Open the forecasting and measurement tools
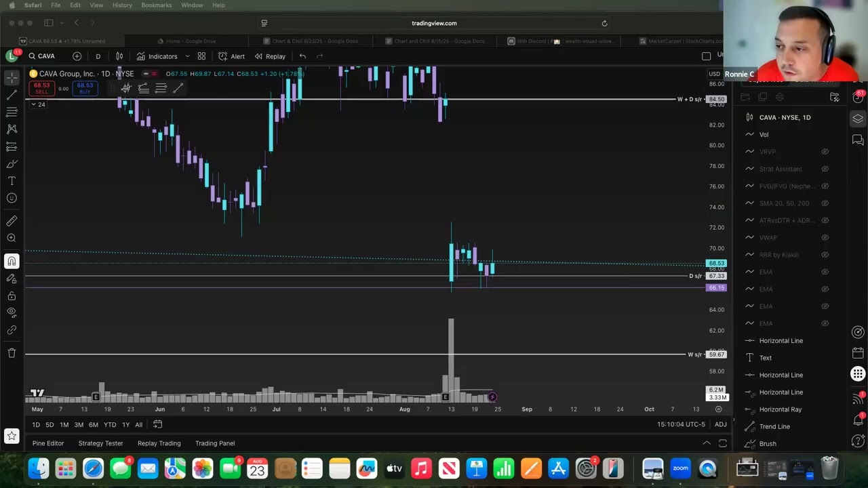 12,146
